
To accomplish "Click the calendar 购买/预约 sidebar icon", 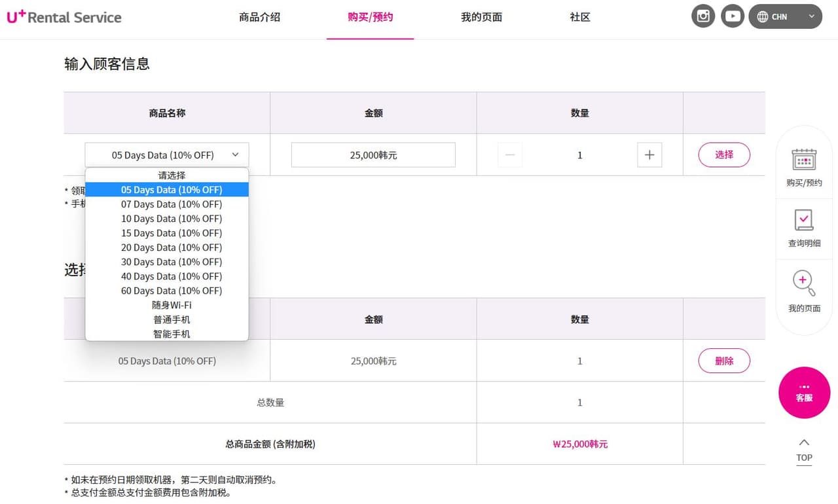I will (x=804, y=160).
